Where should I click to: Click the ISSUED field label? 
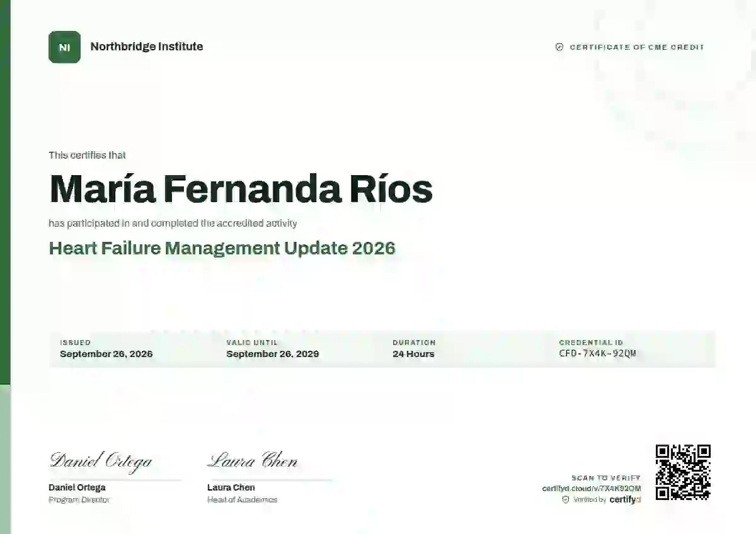76,343
